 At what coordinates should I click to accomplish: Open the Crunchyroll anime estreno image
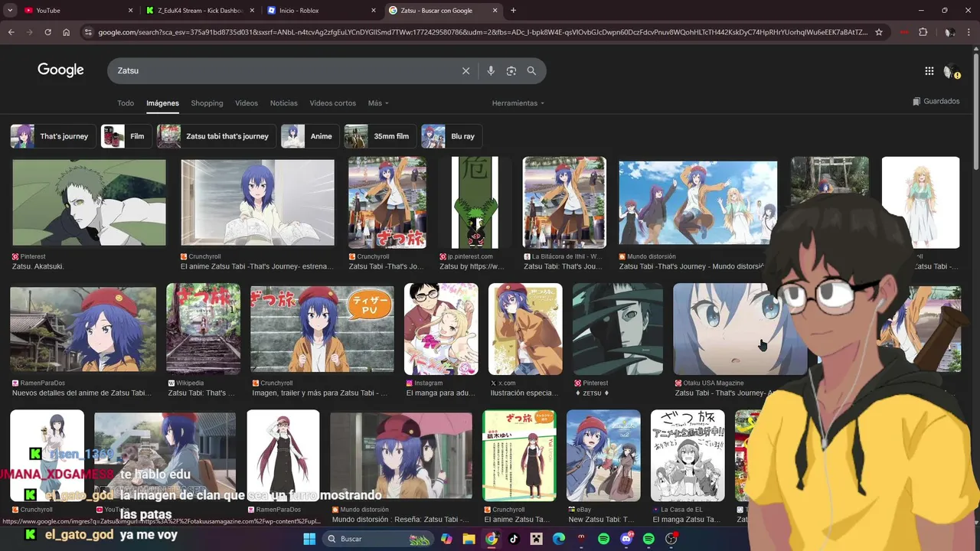257,202
